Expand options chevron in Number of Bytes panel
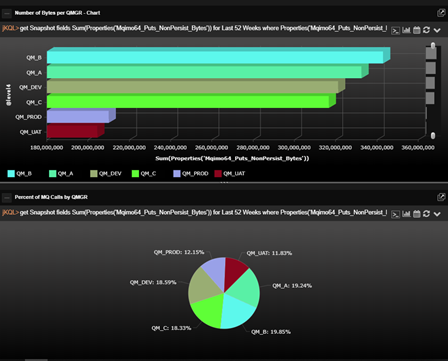 [x=437, y=30]
